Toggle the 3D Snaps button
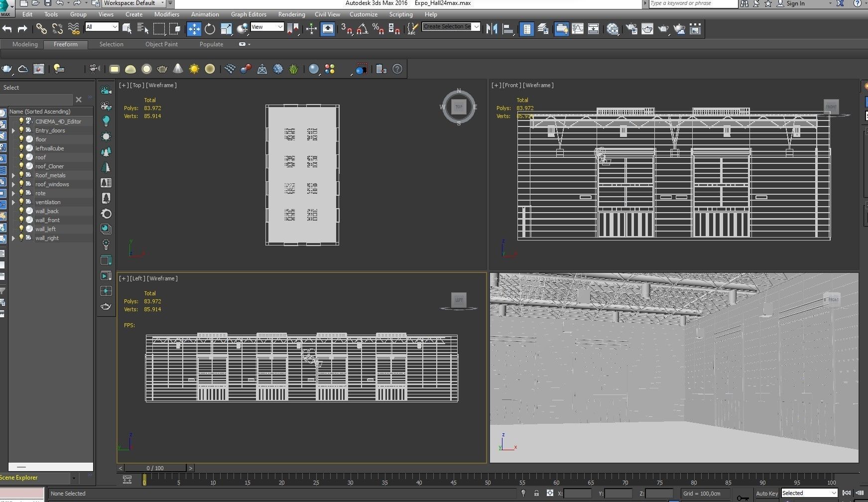The width and height of the screenshot is (868, 502). tap(346, 29)
